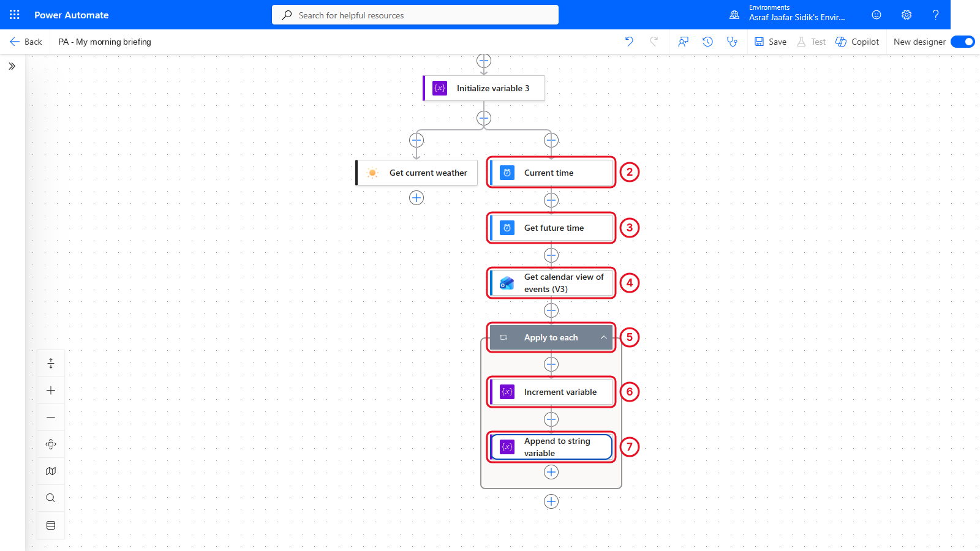Select Get calendar view of events action

(x=551, y=283)
